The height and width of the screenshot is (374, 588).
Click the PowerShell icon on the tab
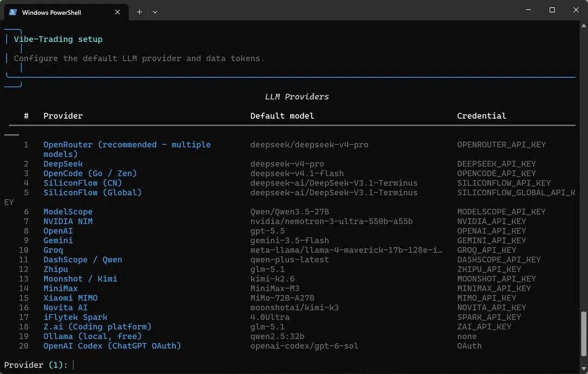point(13,12)
